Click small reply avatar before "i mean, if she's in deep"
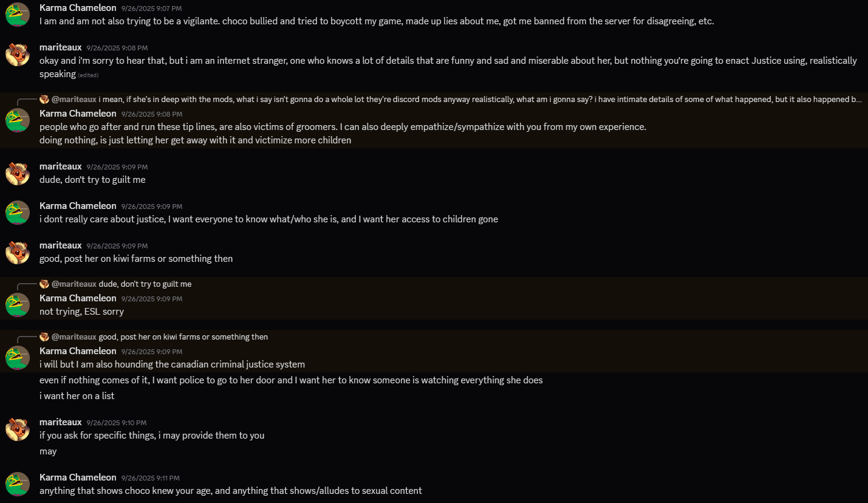This screenshot has width=868, height=503. tap(44, 99)
